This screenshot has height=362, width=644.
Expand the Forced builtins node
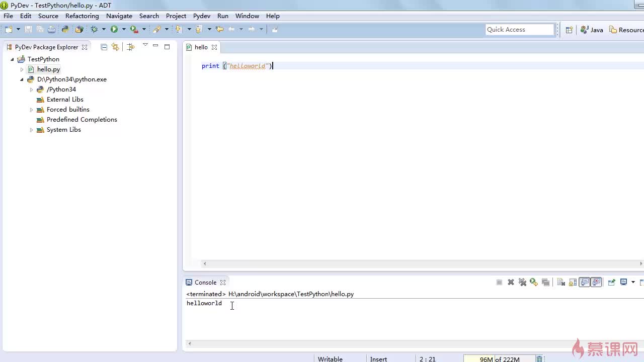coord(31,110)
